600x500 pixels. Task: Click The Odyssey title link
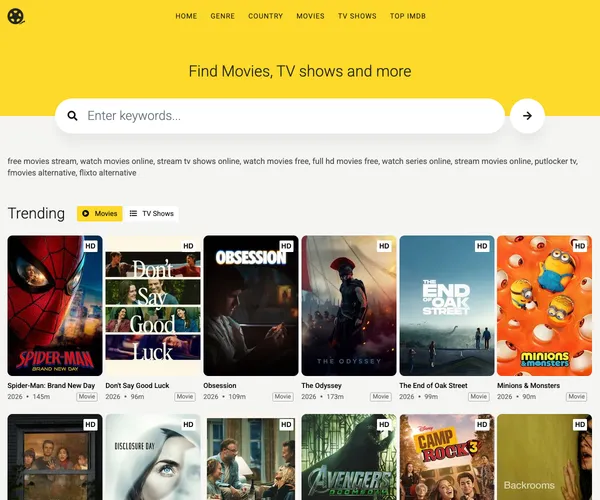point(321,386)
